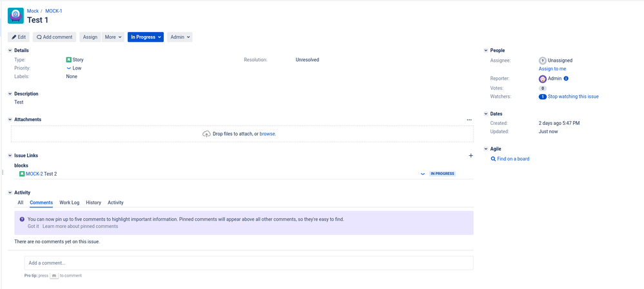This screenshot has height=289, width=644.
Task: Switch to the Work Log tab
Action: pyautogui.click(x=70, y=203)
